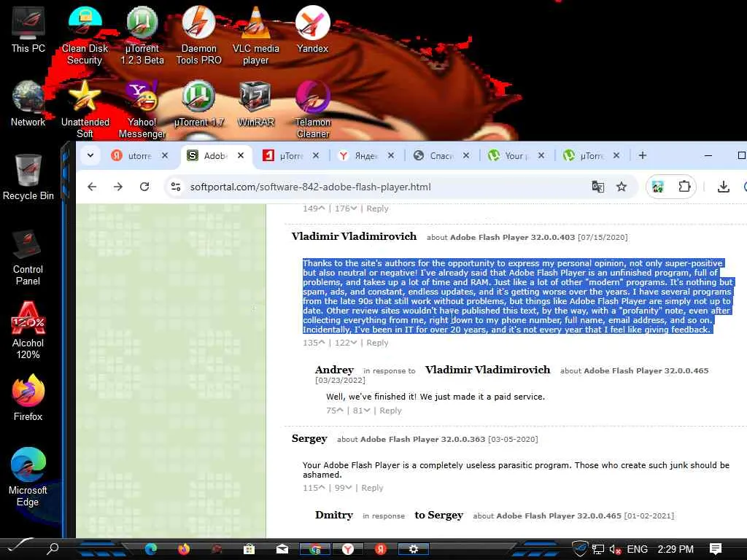Reply to Andrey's comment

[391, 410]
